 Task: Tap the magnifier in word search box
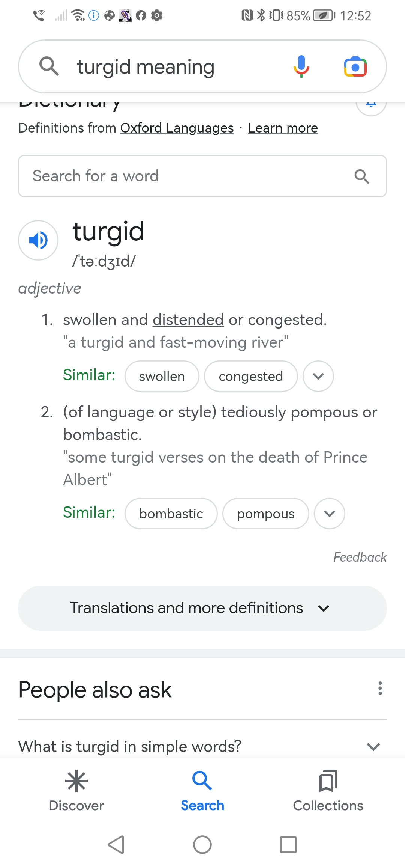pyautogui.click(x=362, y=176)
